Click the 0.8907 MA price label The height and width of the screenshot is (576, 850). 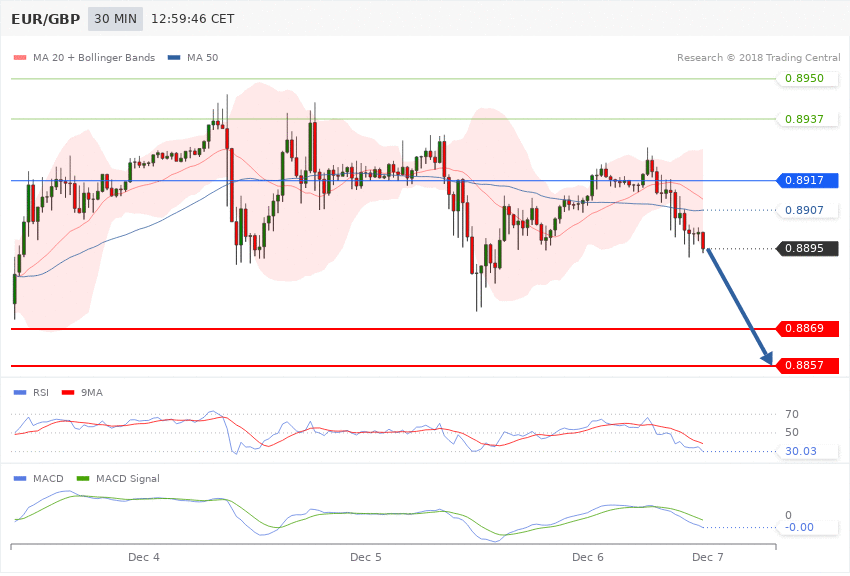click(808, 210)
